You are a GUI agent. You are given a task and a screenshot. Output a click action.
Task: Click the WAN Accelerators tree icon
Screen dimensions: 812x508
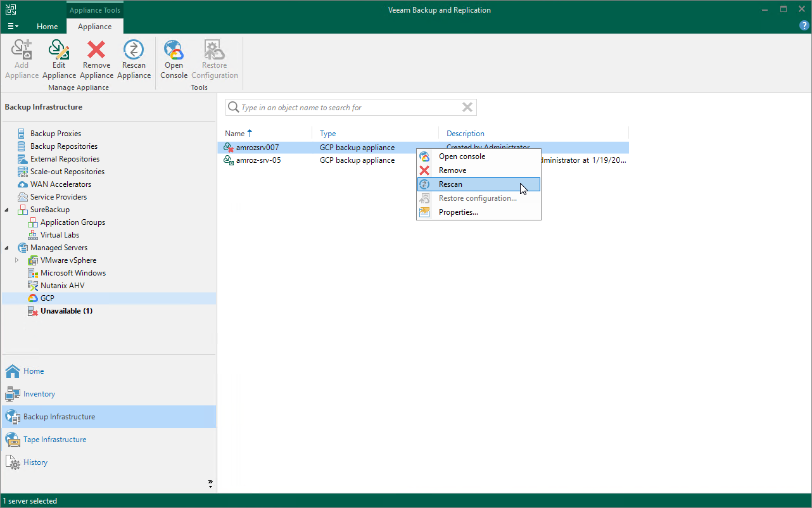click(x=23, y=184)
